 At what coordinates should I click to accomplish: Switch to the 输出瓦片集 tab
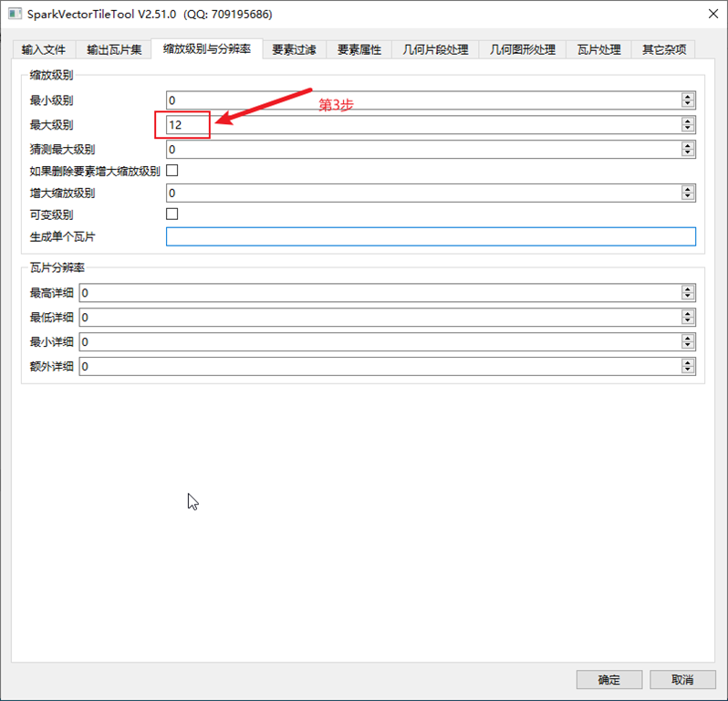coord(113,49)
